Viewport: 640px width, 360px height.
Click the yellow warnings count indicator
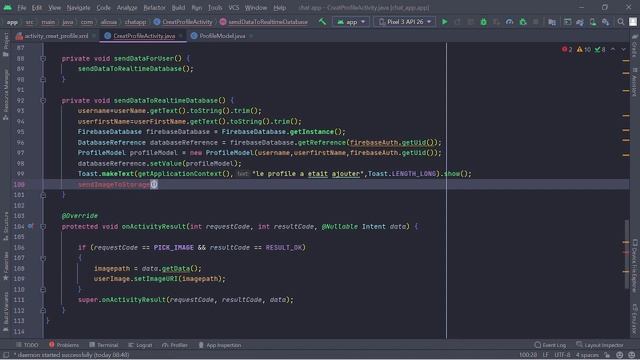pos(584,49)
